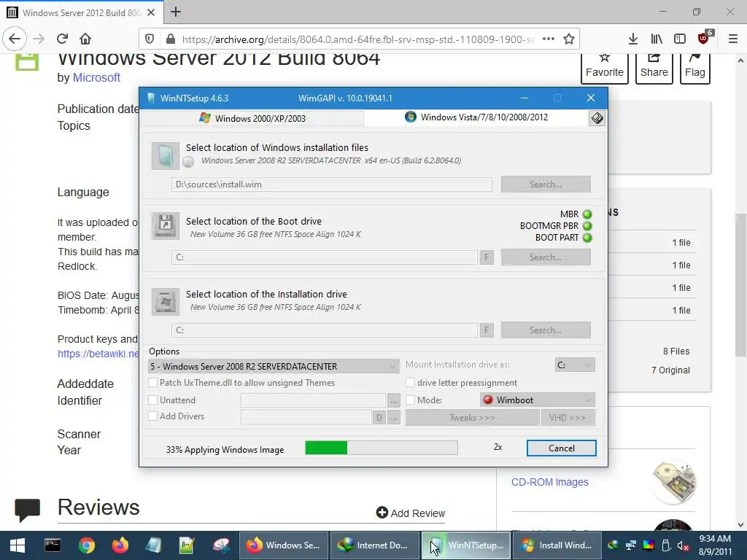747x560 pixels.
Task: Click the browser page vertical scrollbar
Action: [x=740, y=286]
